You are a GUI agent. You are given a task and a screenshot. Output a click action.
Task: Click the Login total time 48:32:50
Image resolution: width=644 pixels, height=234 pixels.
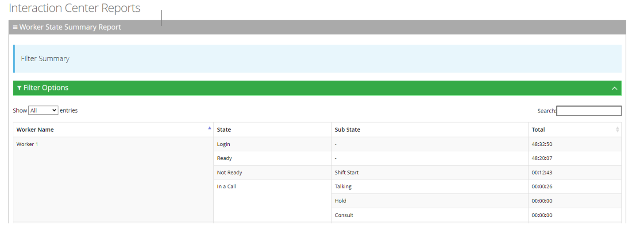tap(542, 144)
